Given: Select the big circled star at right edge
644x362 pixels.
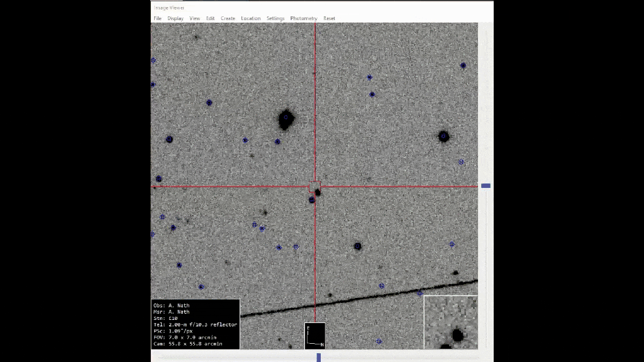Looking at the screenshot, I should pos(443,136).
